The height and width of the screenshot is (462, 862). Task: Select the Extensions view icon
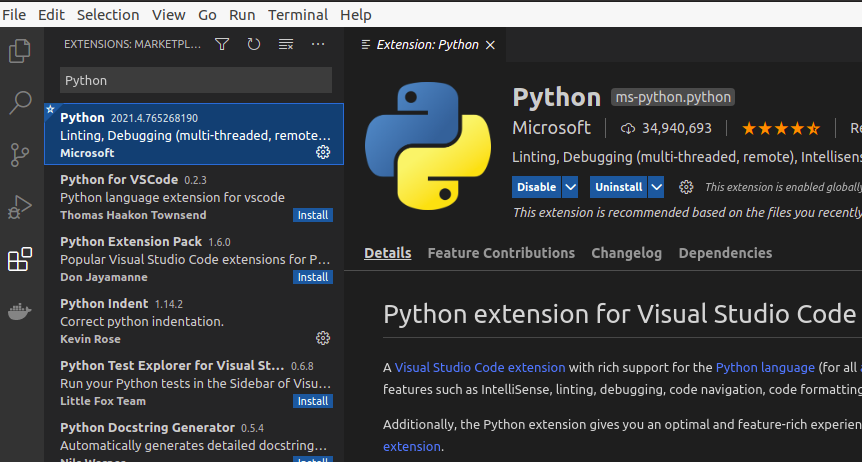tap(20, 259)
